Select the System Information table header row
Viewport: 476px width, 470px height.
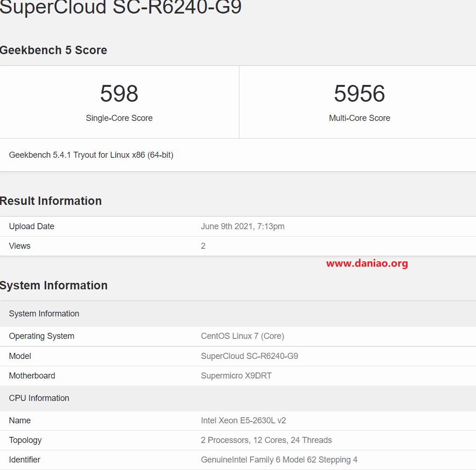[x=238, y=314]
